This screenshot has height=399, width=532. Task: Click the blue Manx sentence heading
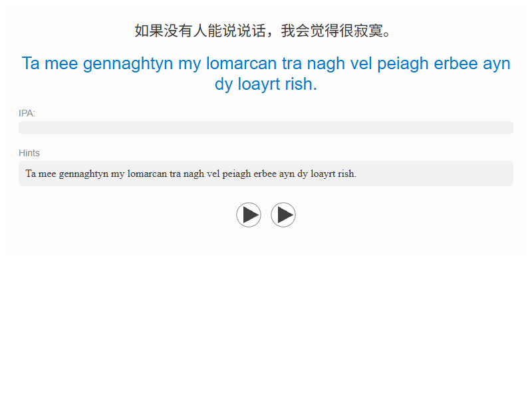click(x=266, y=74)
